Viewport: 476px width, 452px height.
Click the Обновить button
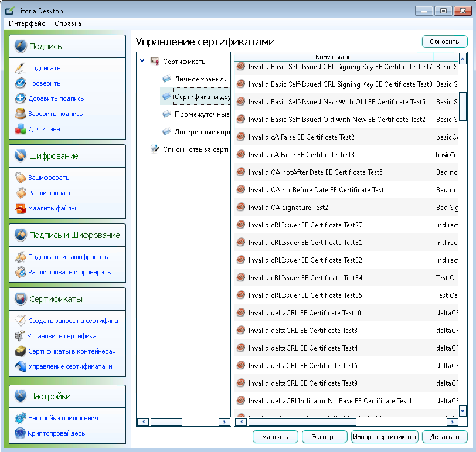tap(444, 42)
